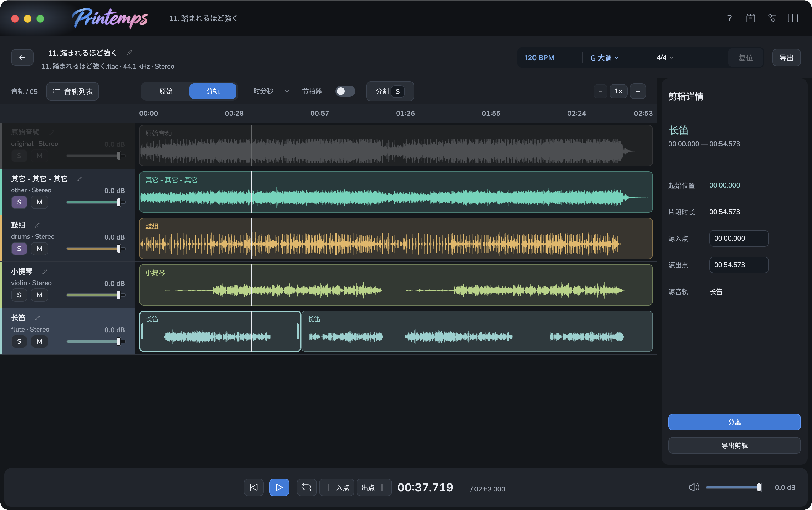This screenshot has width=812, height=510.
Task: Adjust the master volume slider
Action: click(x=734, y=487)
